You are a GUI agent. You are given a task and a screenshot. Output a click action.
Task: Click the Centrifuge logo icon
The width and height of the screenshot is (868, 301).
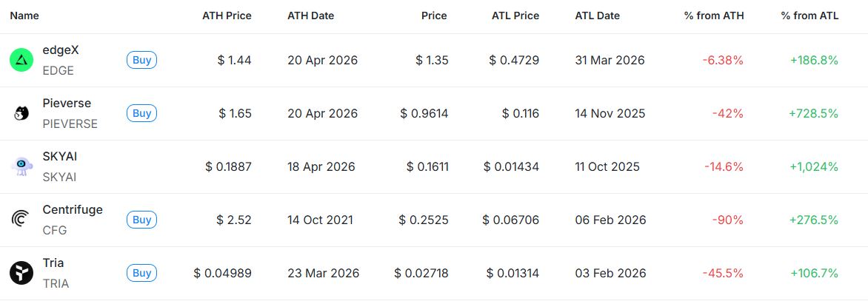tap(21, 220)
